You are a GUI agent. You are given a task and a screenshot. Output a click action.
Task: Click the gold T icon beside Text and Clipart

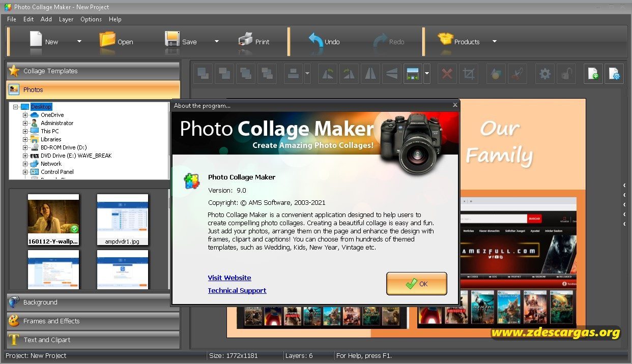point(14,340)
